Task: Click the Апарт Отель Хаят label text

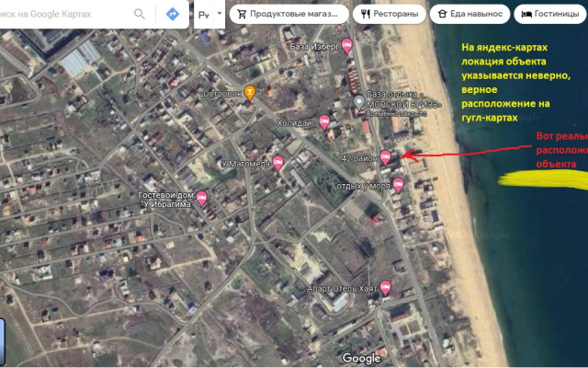Action: point(343,289)
